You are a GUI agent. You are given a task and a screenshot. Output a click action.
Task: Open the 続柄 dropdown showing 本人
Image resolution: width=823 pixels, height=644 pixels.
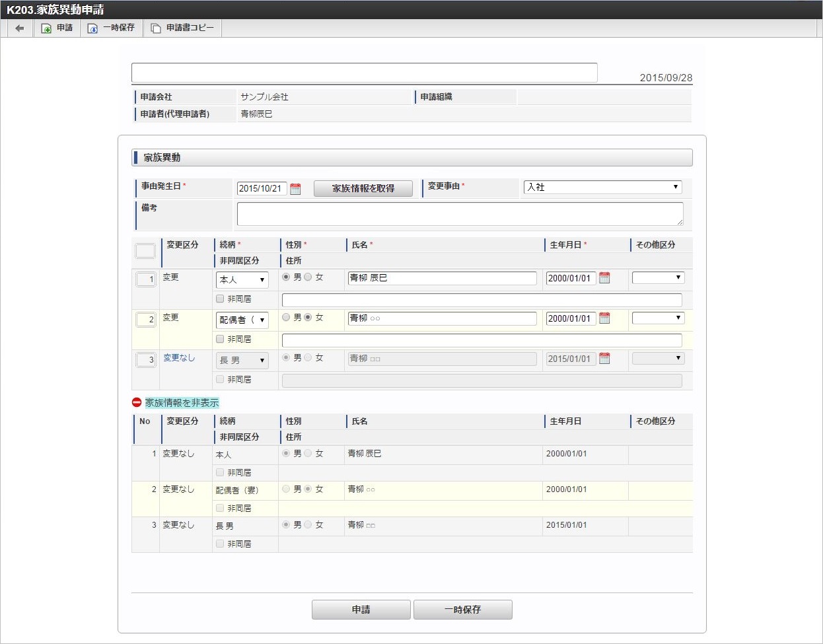pyautogui.click(x=242, y=279)
